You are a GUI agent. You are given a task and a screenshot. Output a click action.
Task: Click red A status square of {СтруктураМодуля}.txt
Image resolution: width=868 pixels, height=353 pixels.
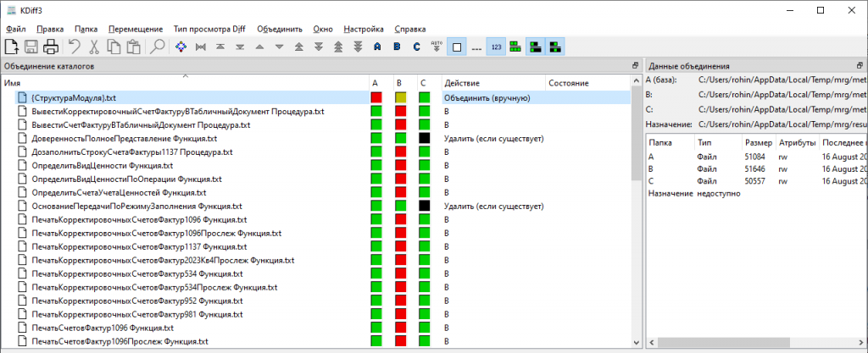(x=376, y=98)
